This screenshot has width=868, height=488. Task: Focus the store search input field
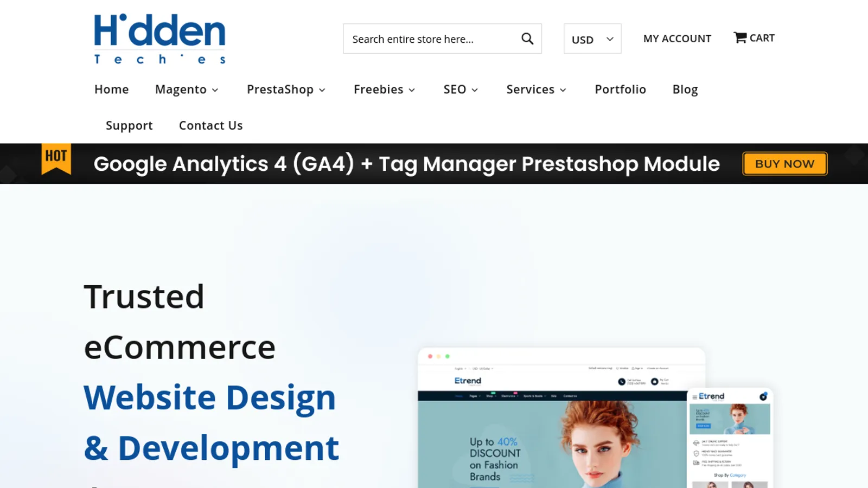(x=442, y=38)
